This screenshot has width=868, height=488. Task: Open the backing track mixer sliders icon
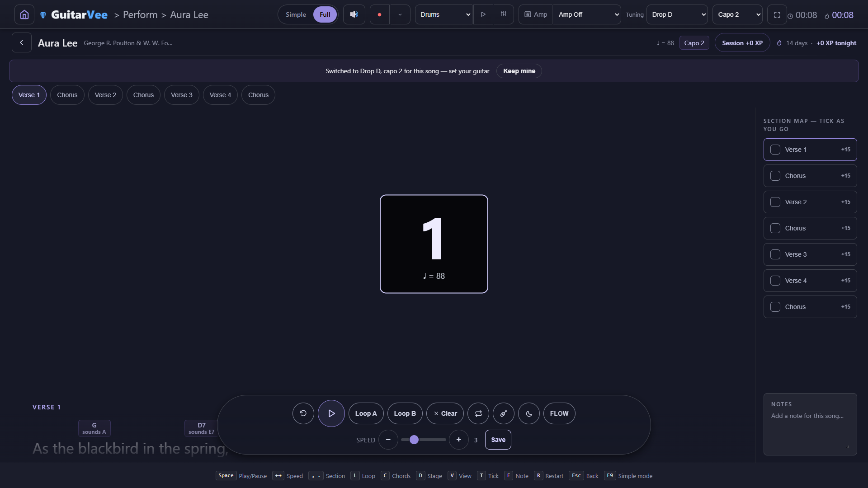(504, 14)
